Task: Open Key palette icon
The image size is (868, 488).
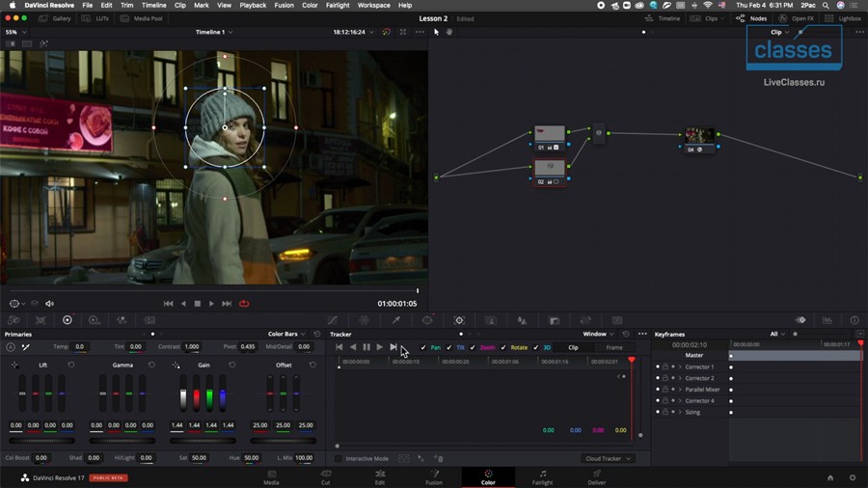Action: (555, 320)
